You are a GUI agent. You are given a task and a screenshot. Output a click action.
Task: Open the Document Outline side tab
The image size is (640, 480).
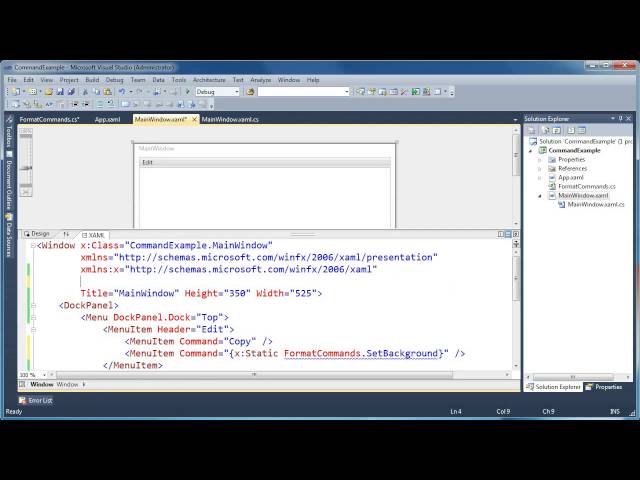(9, 180)
